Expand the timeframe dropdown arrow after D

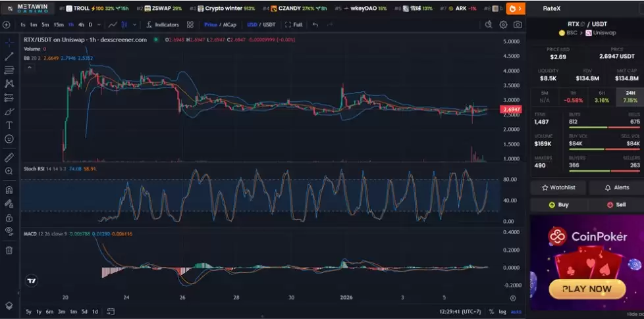[x=97, y=24]
